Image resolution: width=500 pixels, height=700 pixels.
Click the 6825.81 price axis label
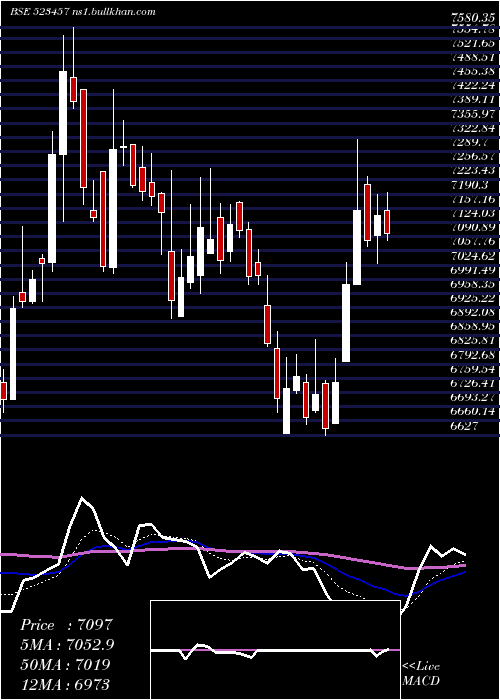pyautogui.click(x=473, y=341)
